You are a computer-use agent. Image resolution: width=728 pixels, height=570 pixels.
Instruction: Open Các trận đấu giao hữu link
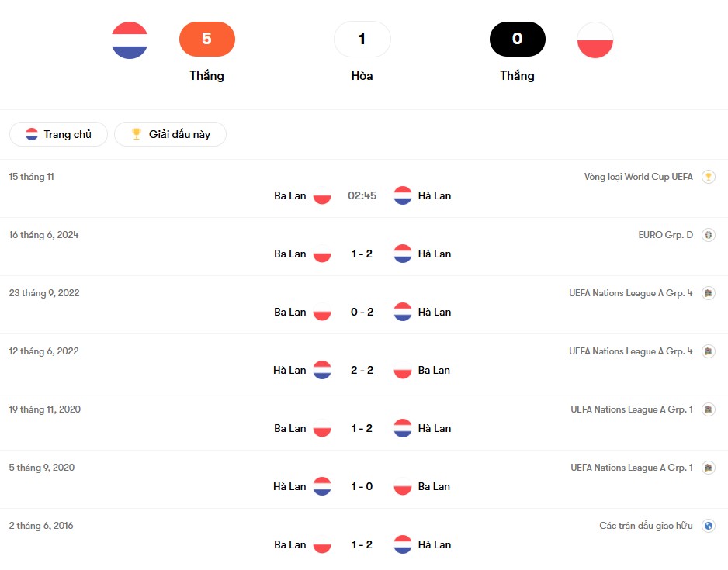pos(646,526)
